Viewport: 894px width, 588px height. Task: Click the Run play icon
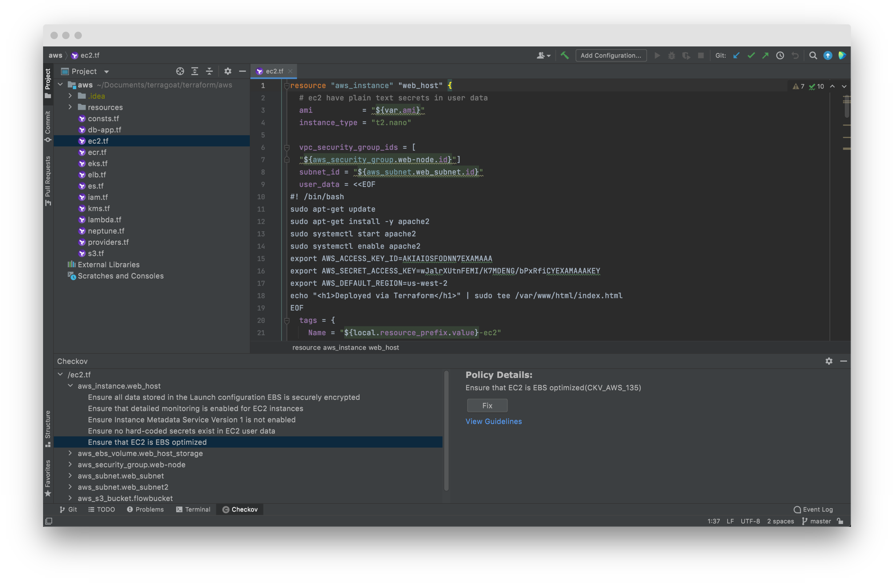(x=657, y=56)
